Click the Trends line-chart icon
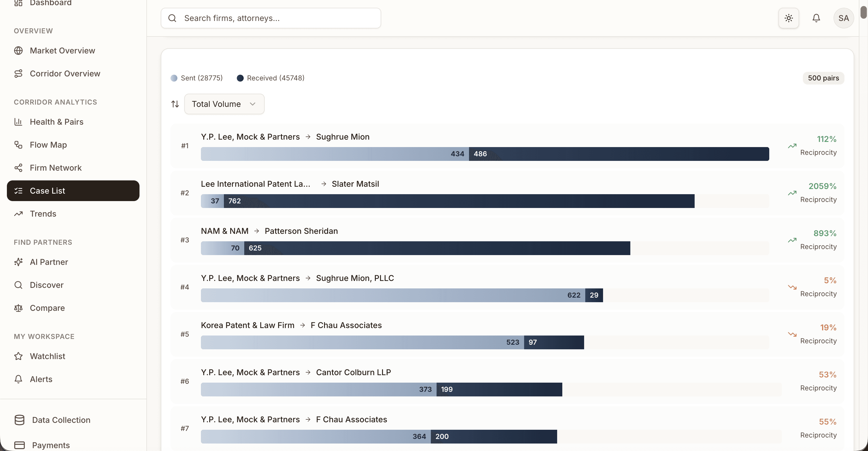The width and height of the screenshot is (868, 451). (19, 213)
